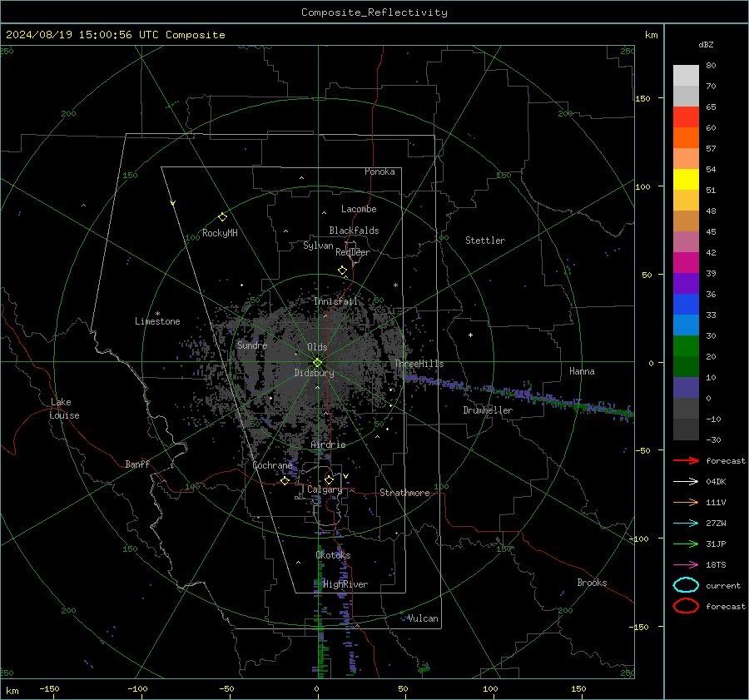Click the Sylvan city label
This screenshot has height=700, width=749.
pyautogui.click(x=318, y=246)
